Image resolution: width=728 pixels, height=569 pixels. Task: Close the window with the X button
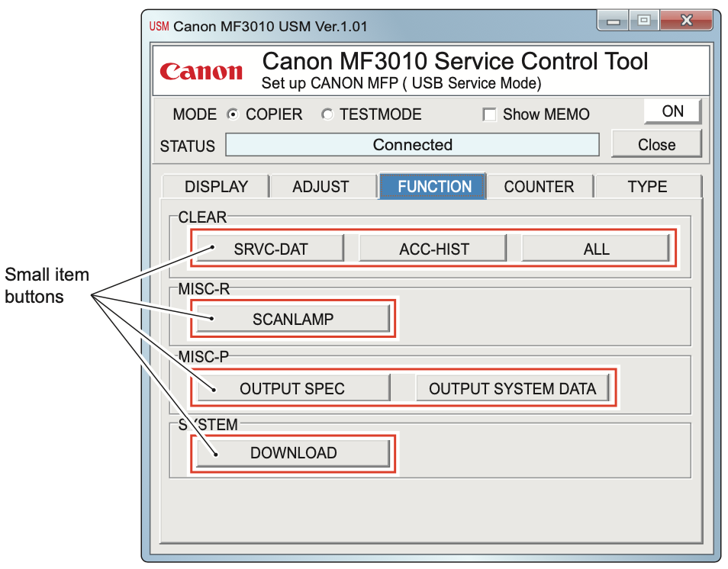coord(686,21)
